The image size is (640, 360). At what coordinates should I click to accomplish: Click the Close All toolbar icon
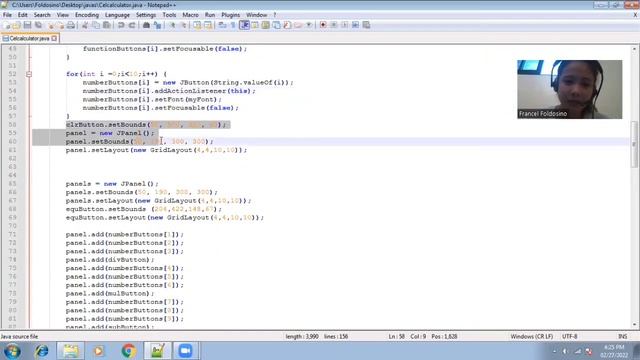[61, 25]
